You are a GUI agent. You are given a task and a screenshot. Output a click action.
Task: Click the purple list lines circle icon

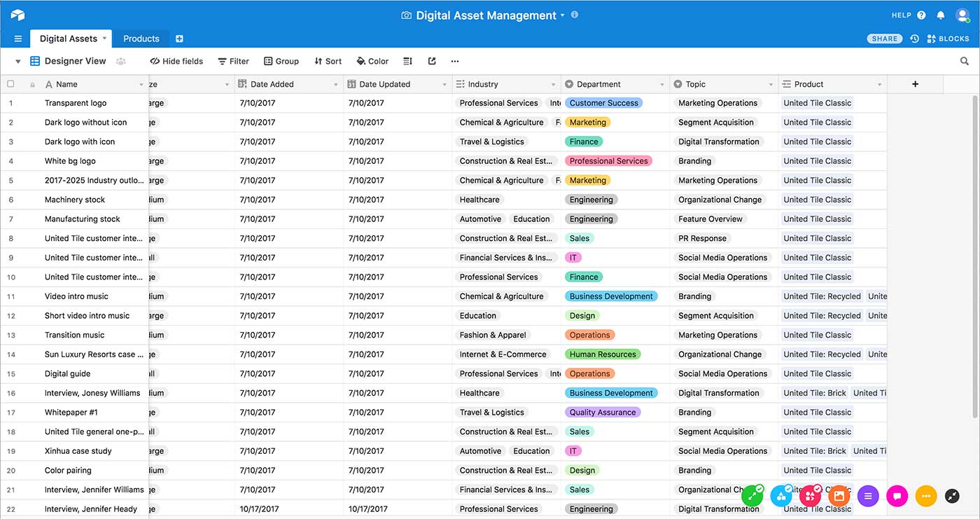coord(868,496)
